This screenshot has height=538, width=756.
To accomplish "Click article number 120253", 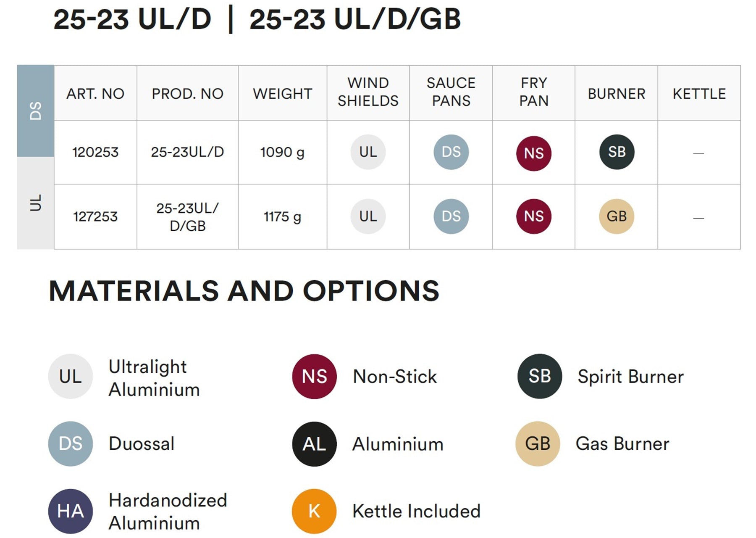I will [x=95, y=152].
